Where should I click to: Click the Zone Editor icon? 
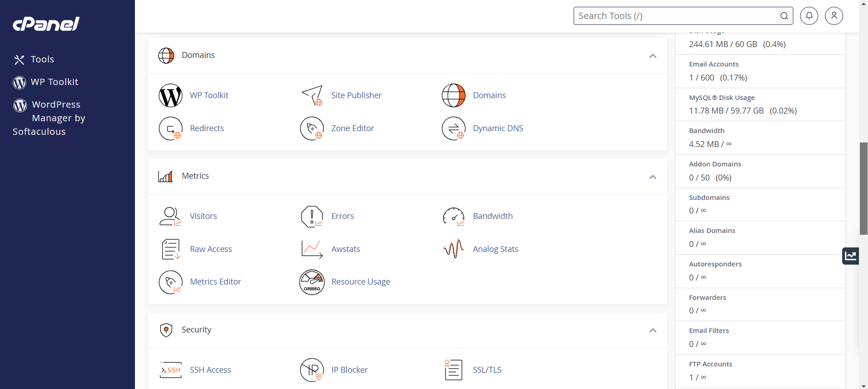pos(312,128)
